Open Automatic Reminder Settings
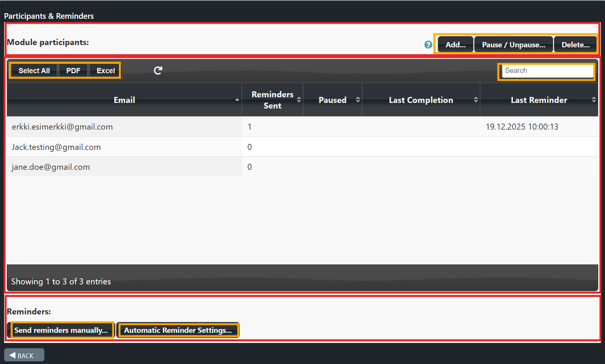 tap(178, 330)
